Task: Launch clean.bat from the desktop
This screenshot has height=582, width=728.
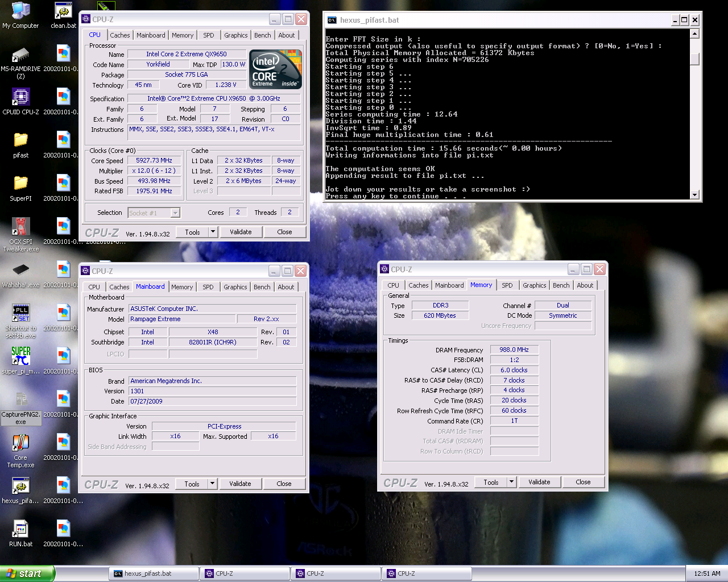Action: point(63,15)
